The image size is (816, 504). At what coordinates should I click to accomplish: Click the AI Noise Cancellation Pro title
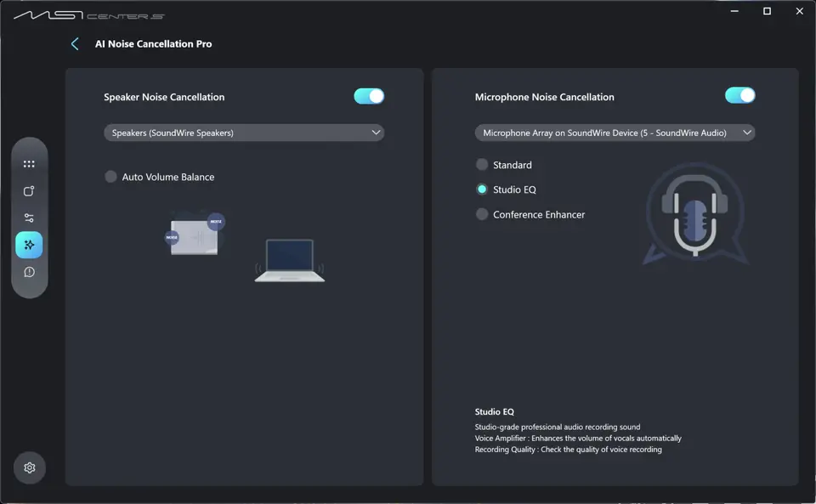pyautogui.click(x=154, y=44)
